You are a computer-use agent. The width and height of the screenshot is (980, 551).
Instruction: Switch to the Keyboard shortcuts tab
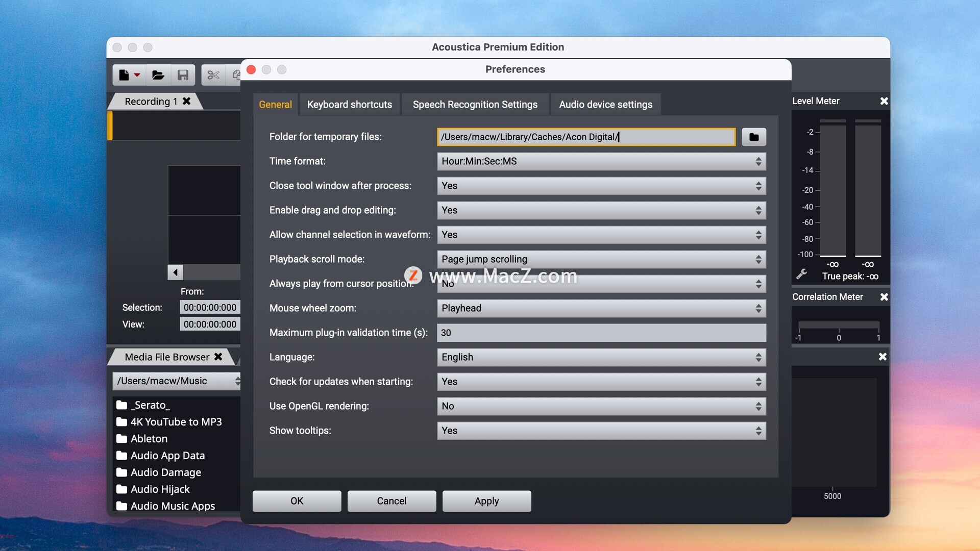(350, 105)
